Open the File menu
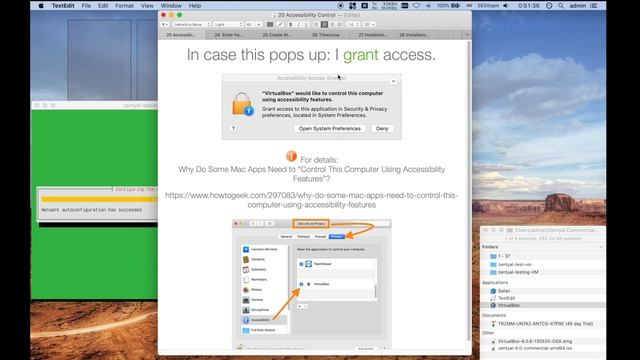 tap(86, 6)
